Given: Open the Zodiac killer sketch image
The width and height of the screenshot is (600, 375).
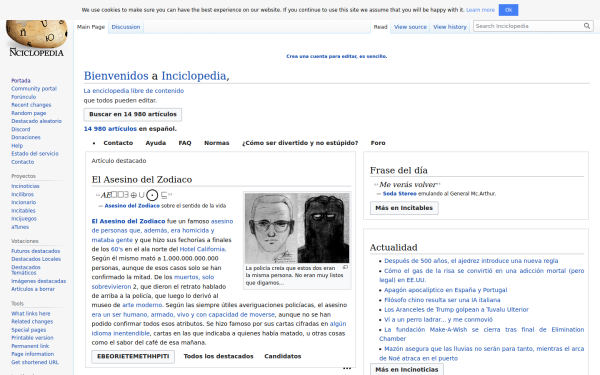Looking at the screenshot, I should [x=297, y=228].
